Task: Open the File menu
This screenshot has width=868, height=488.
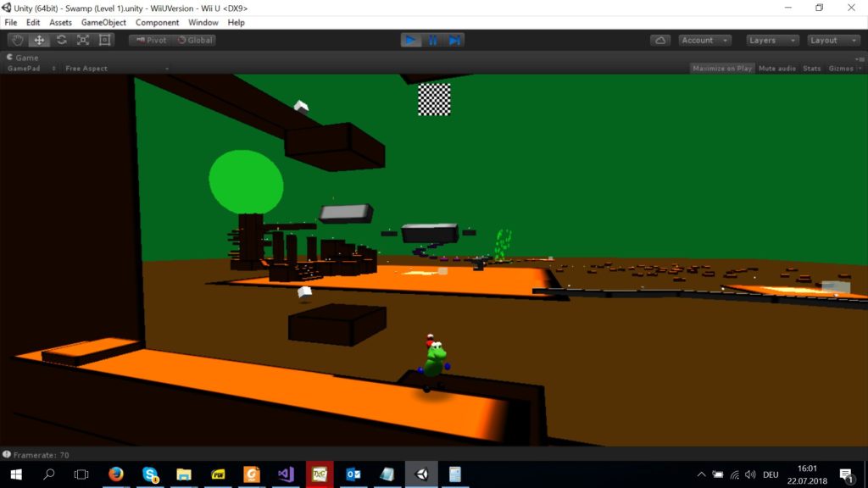Action: pos(11,23)
